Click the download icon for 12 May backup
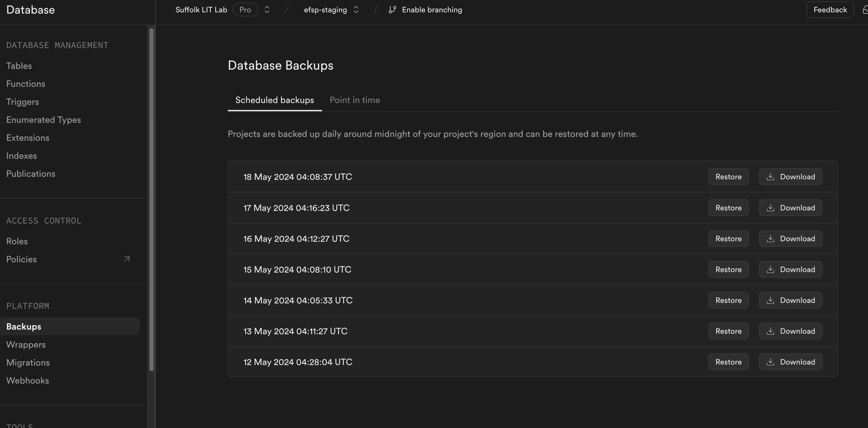 pyautogui.click(x=770, y=362)
